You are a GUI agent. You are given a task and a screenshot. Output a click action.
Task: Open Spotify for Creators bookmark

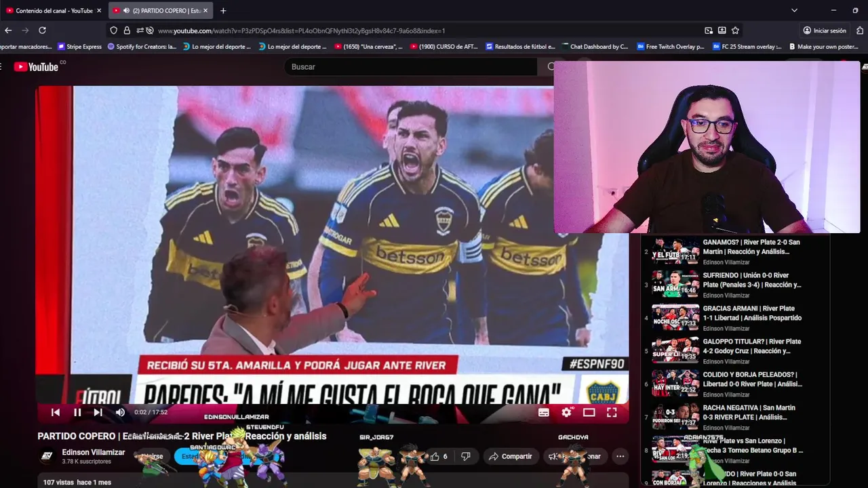tap(142, 47)
